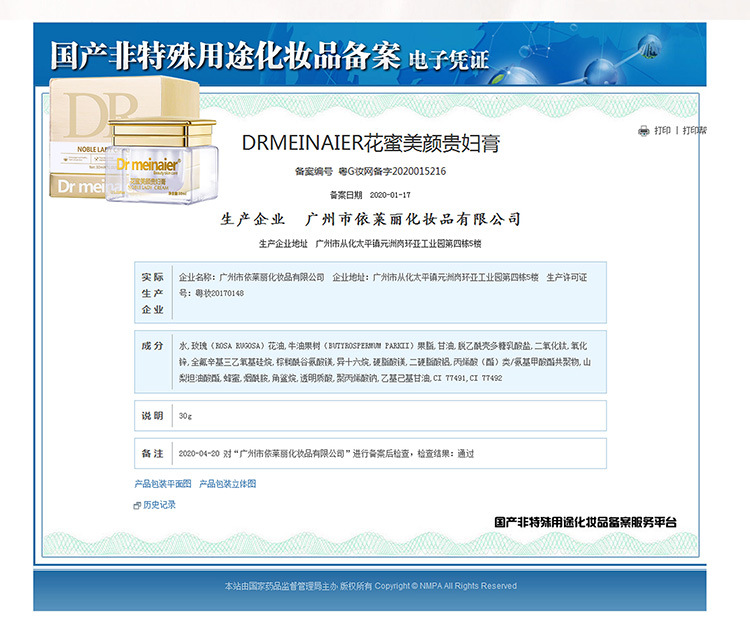Screen dimensions: 750x626
Task: Click the 实际生产企业 row label
Action: [153, 293]
